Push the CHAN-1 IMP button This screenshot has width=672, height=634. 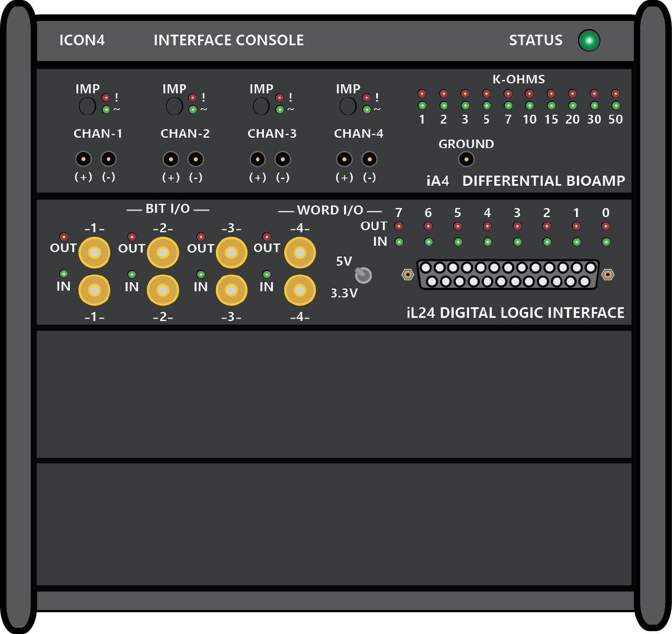coord(87,106)
